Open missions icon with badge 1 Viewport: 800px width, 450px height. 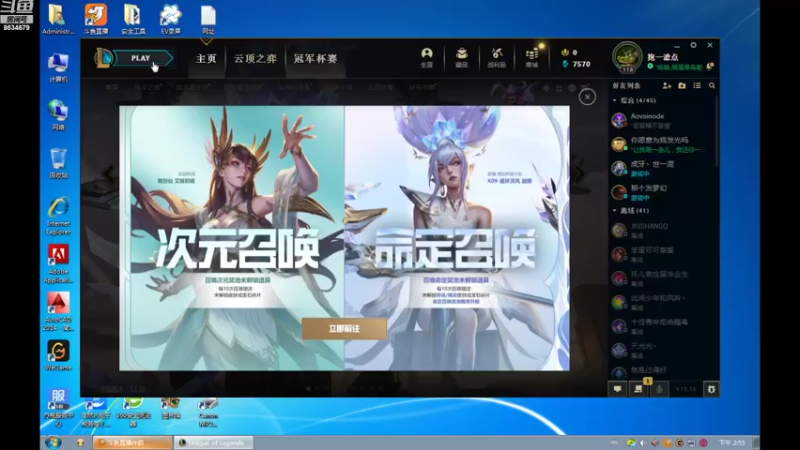point(638,389)
